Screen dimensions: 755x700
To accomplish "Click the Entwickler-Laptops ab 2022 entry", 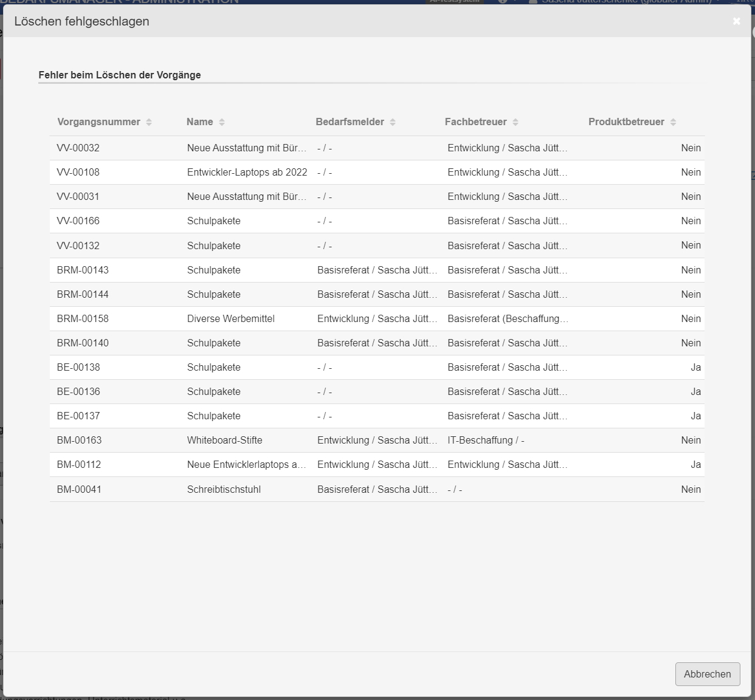I will click(247, 173).
